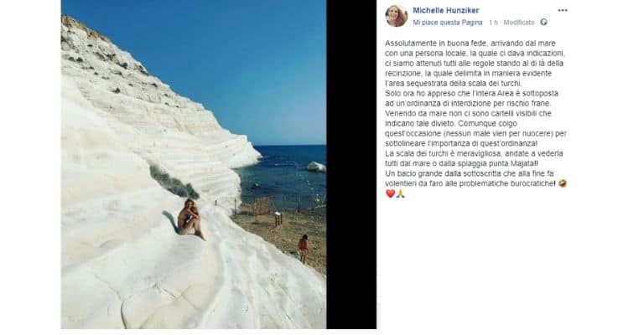
Task: Open the Michelle Hunziker page name link
Action: (445, 10)
